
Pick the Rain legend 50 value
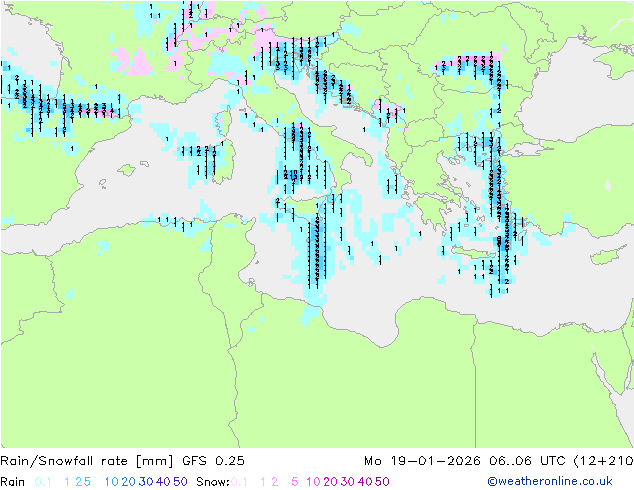tap(180, 482)
